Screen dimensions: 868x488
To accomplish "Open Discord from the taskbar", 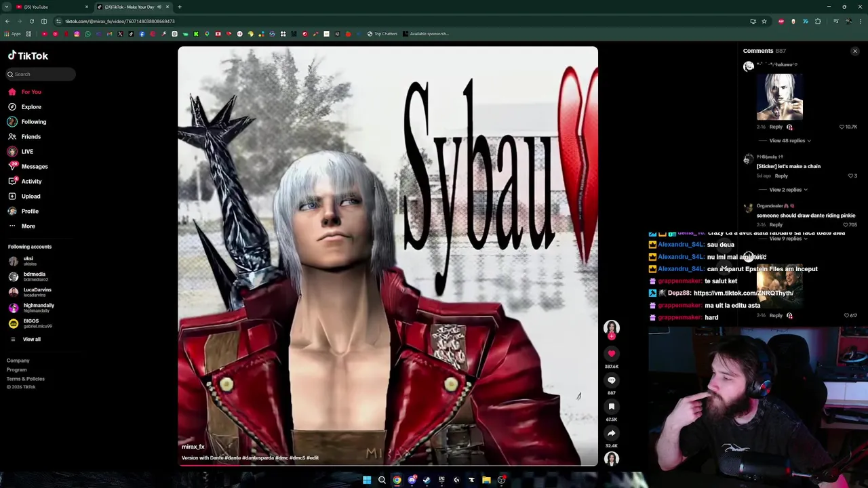I will (x=412, y=481).
